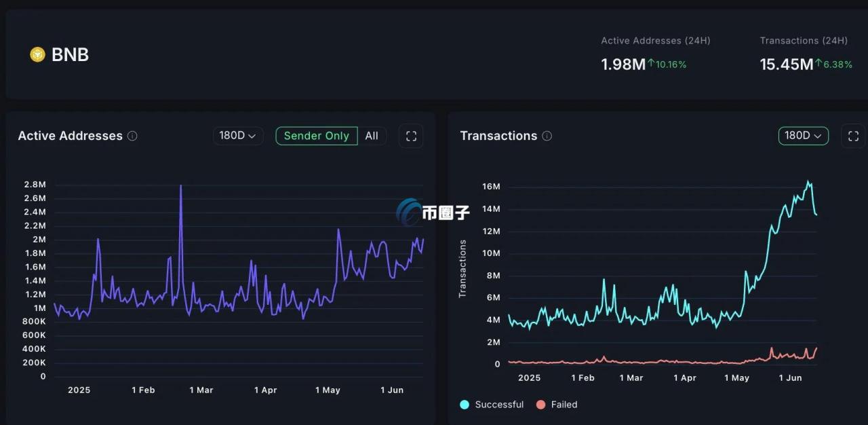Click the 12M label on Transactions axis
Image resolution: width=868 pixels, height=425 pixels.
coord(491,232)
